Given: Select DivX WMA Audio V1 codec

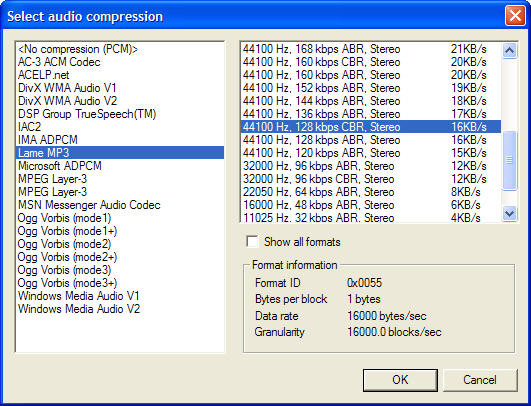Looking at the screenshot, I should tap(120, 88).
